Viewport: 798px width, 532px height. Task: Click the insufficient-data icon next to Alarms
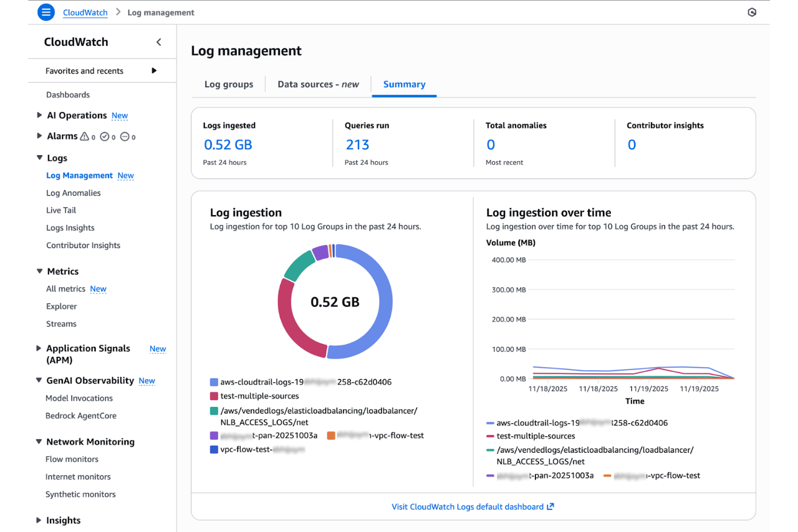click(x=125, y=136)
